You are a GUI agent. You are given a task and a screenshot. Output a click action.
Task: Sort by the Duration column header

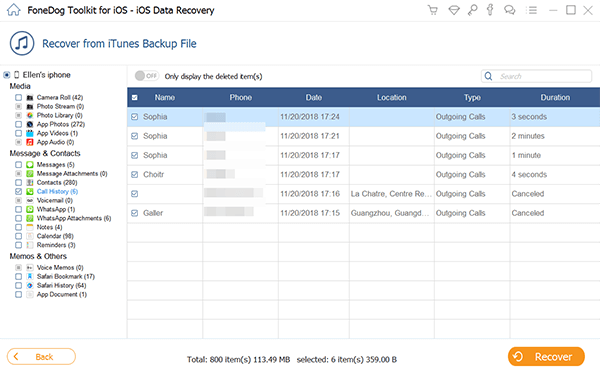(x=555, y=98)
